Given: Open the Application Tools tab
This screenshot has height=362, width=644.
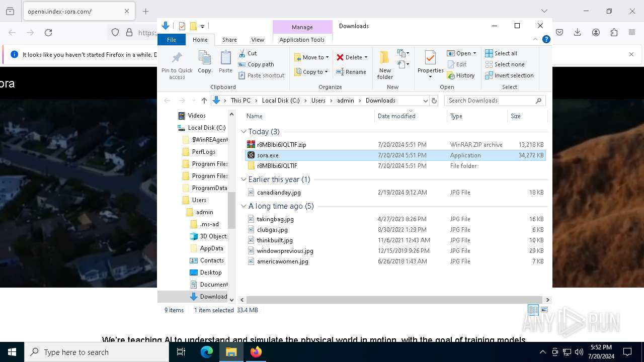Looking at the screenshot, I should (x=302, y=40).
